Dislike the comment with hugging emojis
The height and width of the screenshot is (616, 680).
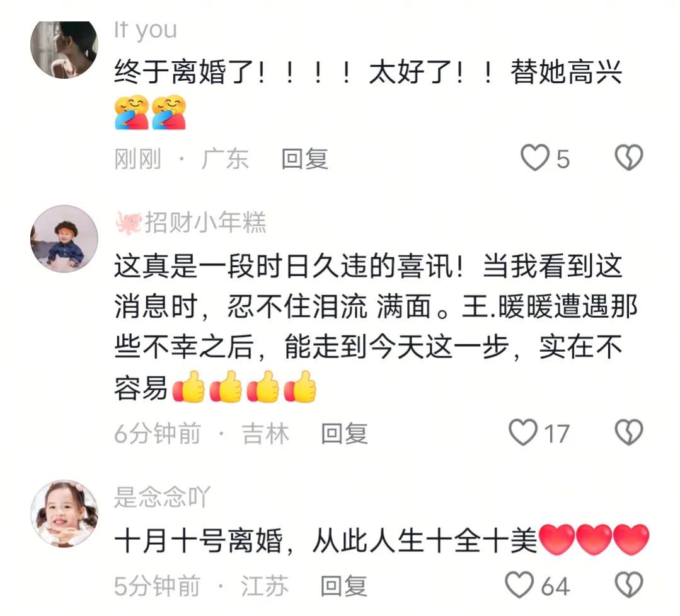click(629, 157)
